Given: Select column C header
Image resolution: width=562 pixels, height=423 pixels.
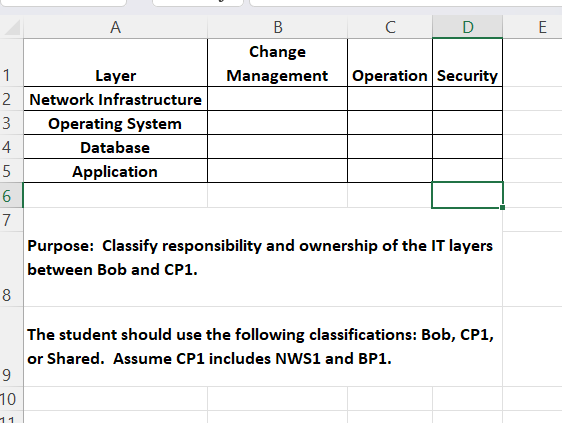Looking at the screenshot, I should pos(390,27).
